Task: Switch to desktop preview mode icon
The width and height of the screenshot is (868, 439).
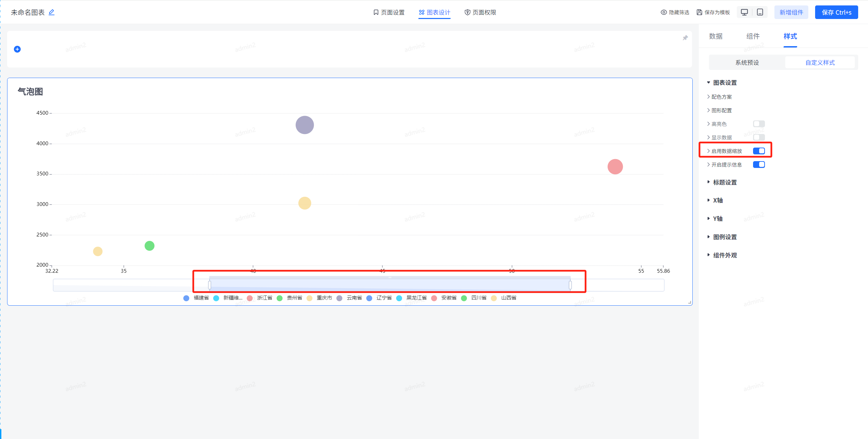Action: click(x=744, y=12)
